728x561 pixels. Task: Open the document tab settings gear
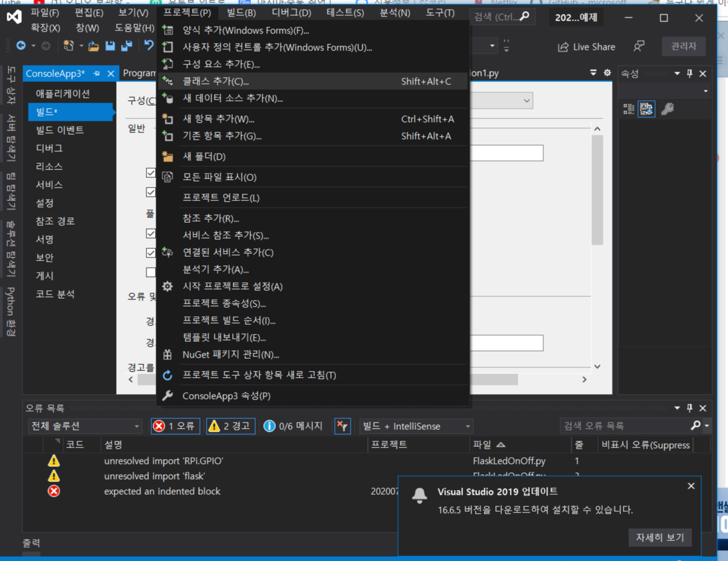(x=607, y=73)
